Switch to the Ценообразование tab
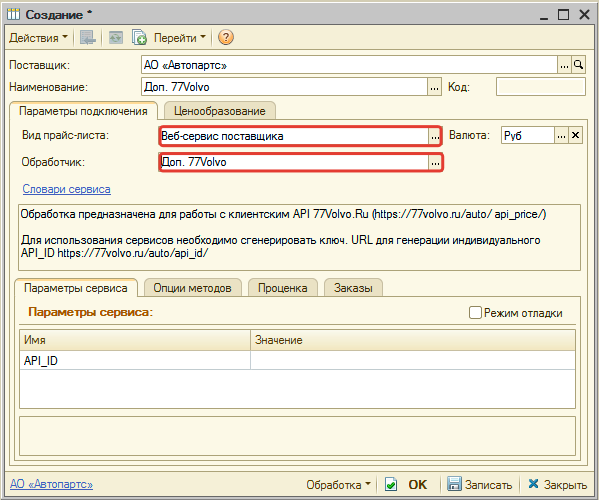599x500 pixels. click(220, 111)
